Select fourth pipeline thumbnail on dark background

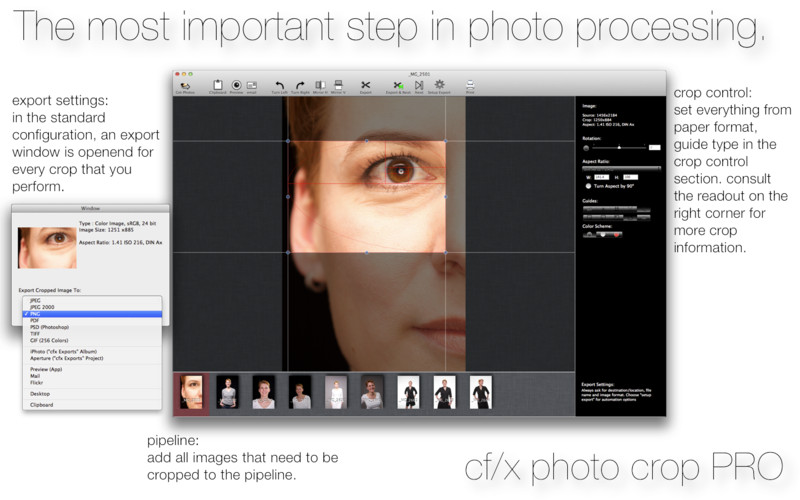click(300, 392)
